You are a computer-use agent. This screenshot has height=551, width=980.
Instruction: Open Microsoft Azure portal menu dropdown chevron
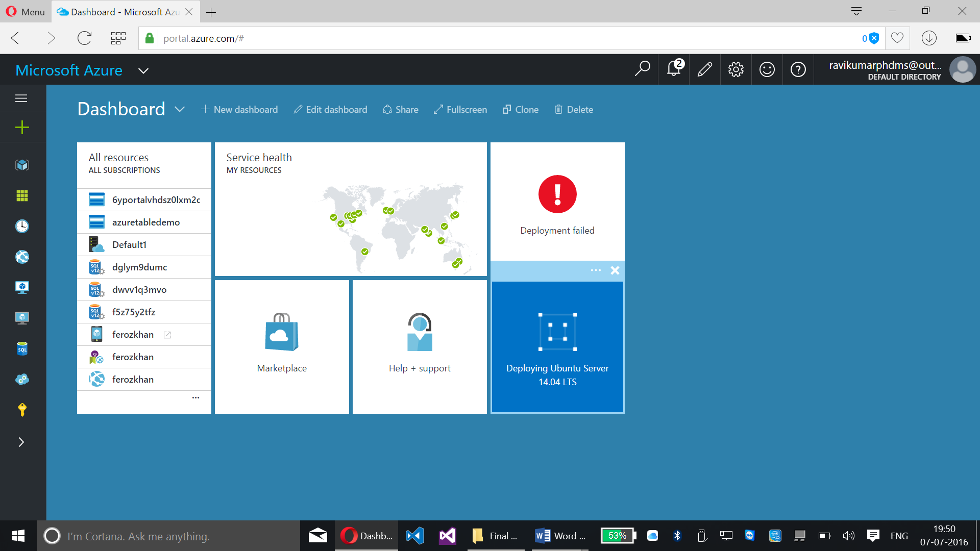(x=143, y=70)
